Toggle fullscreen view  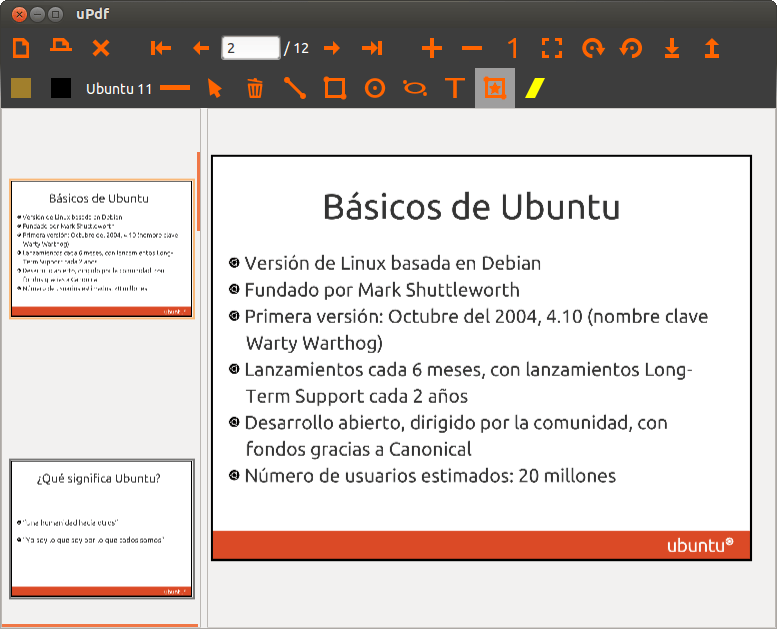tap(552, 48)
